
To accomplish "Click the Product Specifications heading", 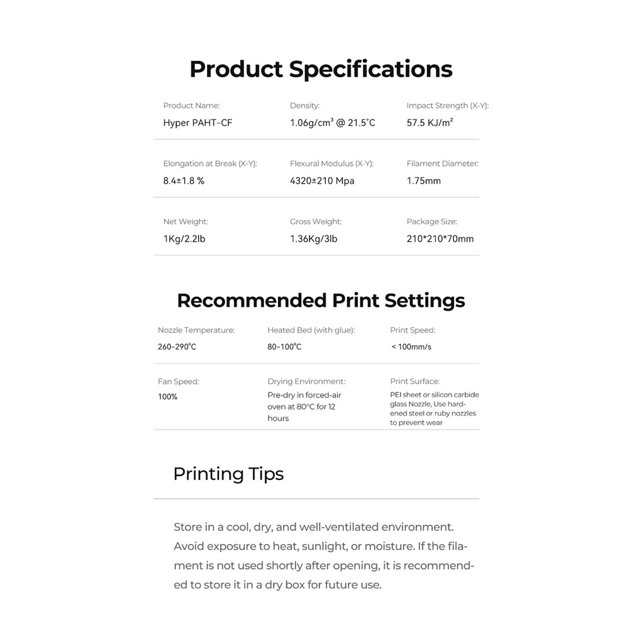I will [321, 69].
